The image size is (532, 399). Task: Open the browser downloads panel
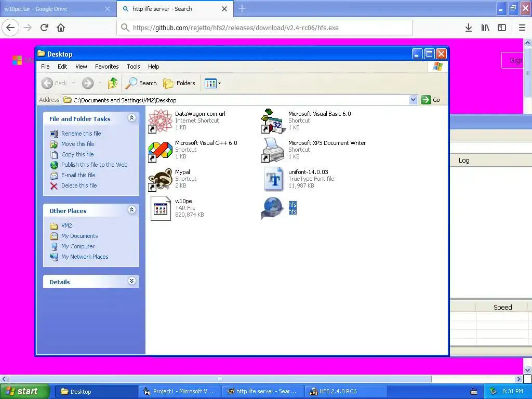coord(469,28)
